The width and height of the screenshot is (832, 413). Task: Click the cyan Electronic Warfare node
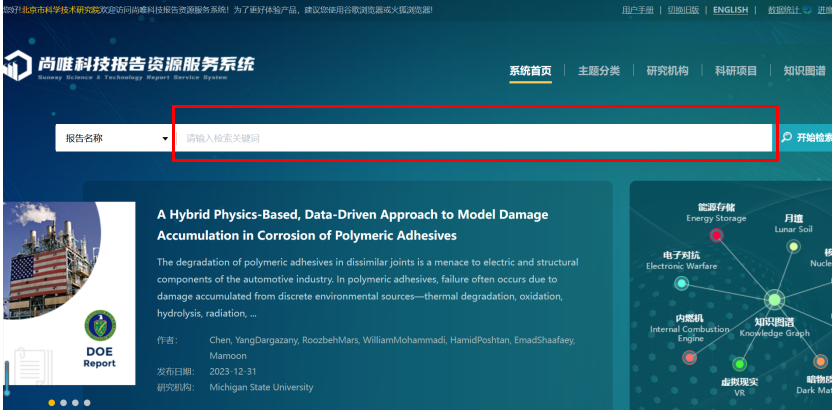pos(682,284)
